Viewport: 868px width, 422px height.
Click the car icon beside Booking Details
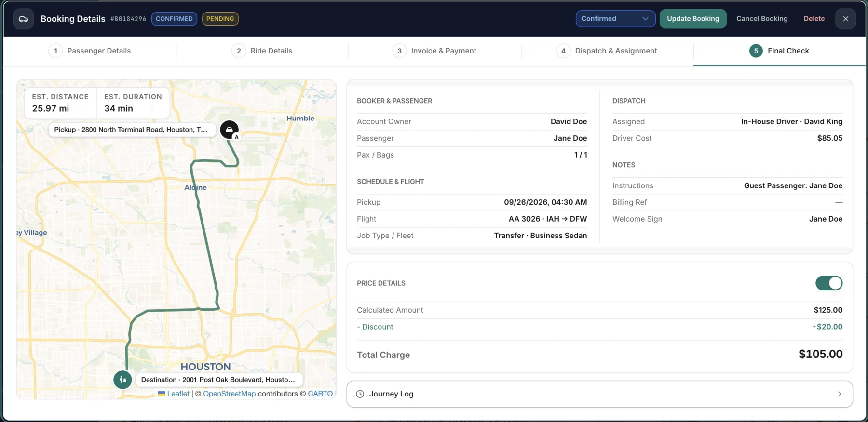[x=23, y=19]
